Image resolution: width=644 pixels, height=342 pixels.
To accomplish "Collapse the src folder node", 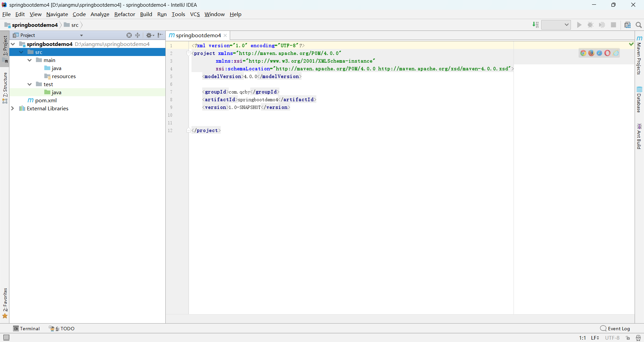I will 21,52.
